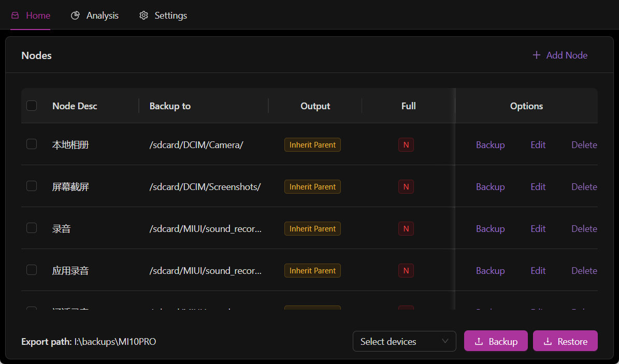
Task: Click the upload icon on Backup button
Action: (x=479, y=341)
